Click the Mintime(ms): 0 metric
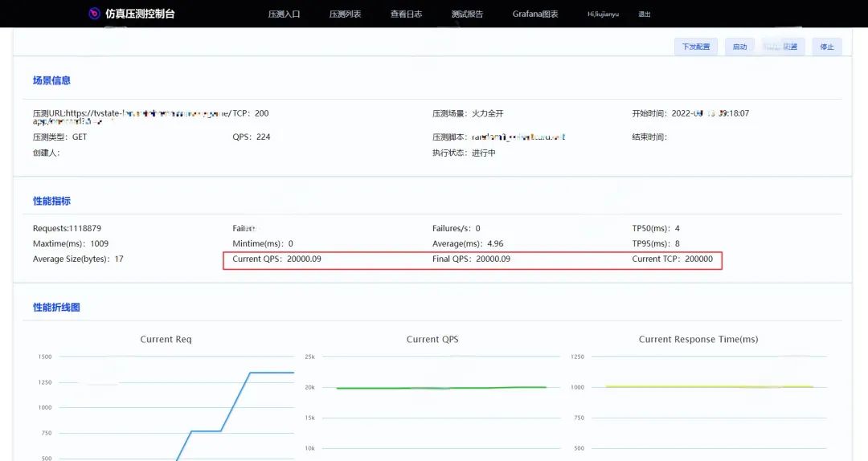 click(263, 243)
